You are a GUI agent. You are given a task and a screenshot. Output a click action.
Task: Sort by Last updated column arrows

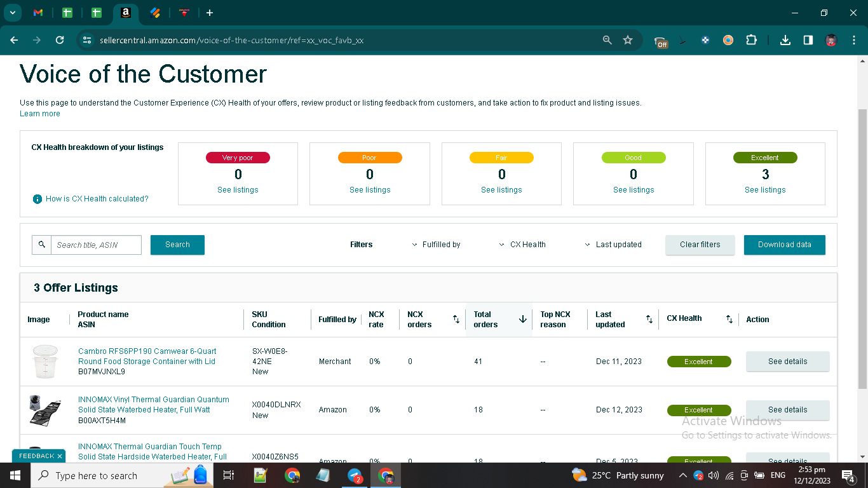[649, 319]
